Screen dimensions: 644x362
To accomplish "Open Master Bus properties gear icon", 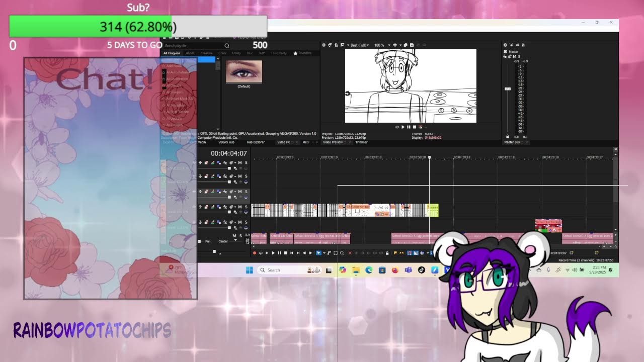I will (x=505, y=45).
